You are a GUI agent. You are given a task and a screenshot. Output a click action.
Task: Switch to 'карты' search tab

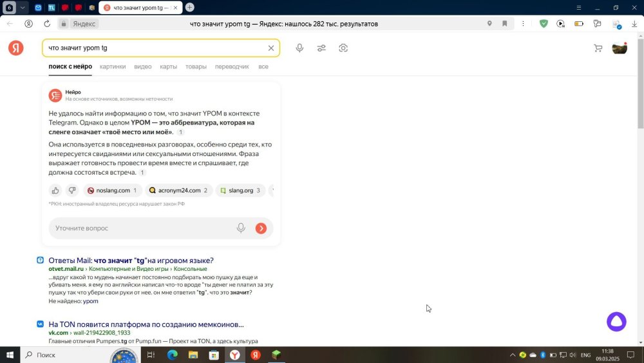(x=168, y=66)
